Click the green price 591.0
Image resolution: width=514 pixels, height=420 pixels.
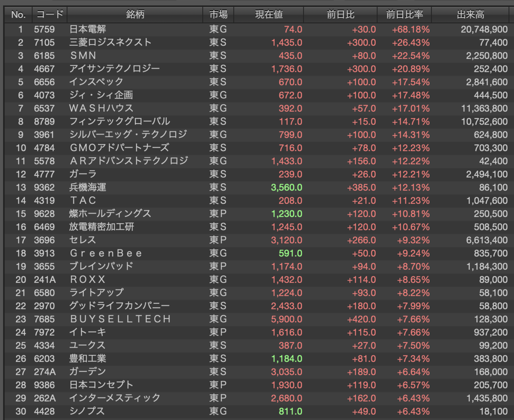point(290,253)
